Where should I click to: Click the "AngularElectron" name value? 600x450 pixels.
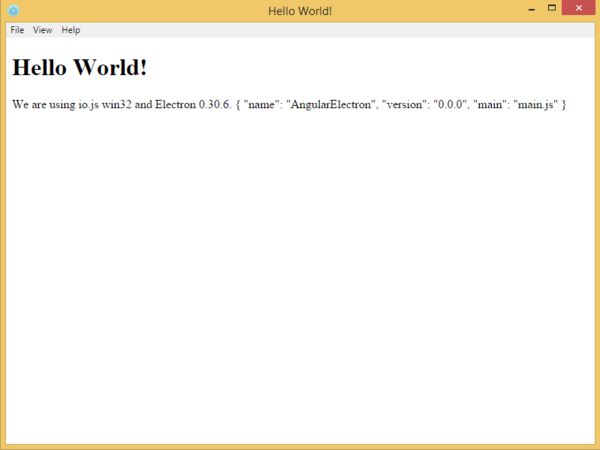(x=331, y=104)
